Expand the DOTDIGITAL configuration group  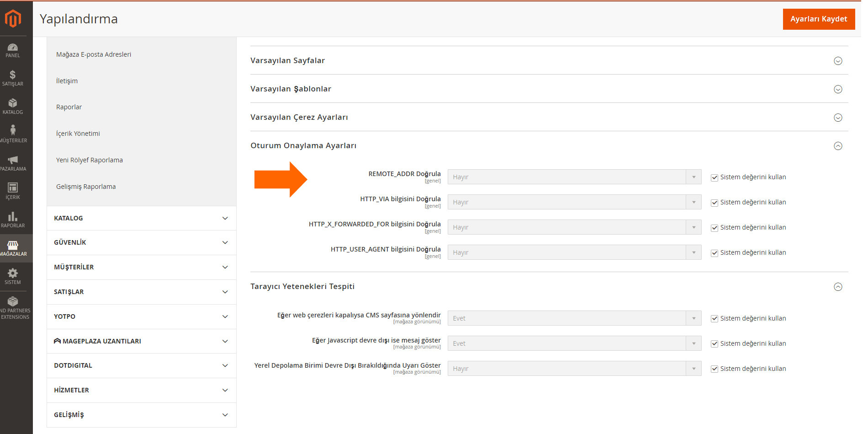[142, 365]
